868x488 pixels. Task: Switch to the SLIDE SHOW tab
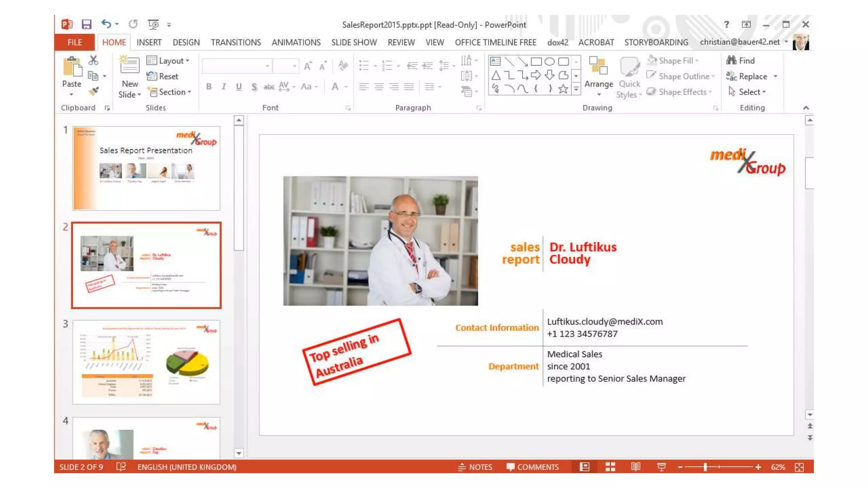pyautogui.click(x=353, y=42)
